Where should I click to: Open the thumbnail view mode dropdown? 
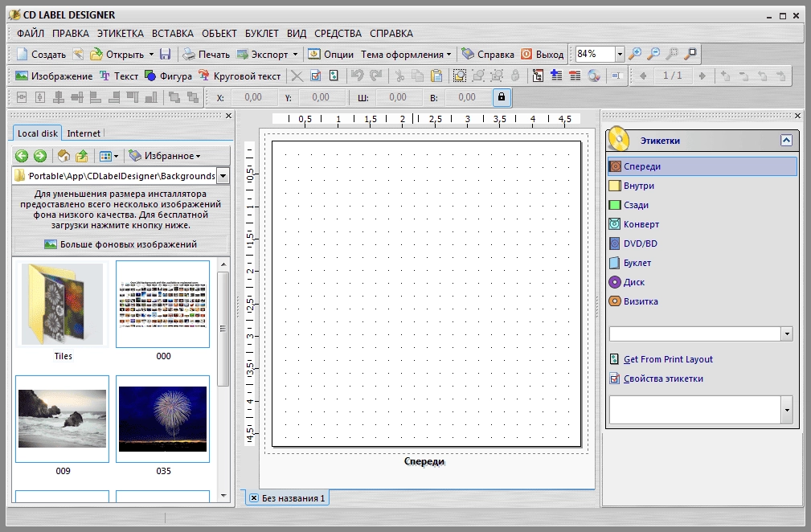click(109, 156)
